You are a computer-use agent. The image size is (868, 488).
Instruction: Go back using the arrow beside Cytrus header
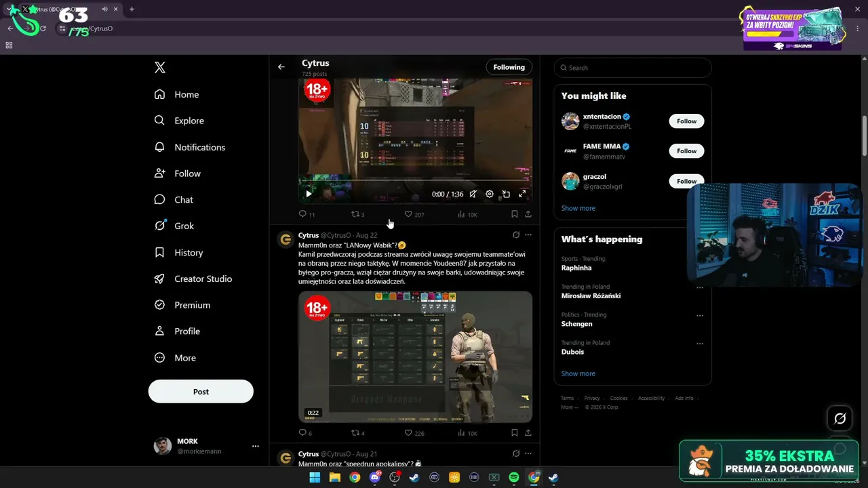point(281,67)
